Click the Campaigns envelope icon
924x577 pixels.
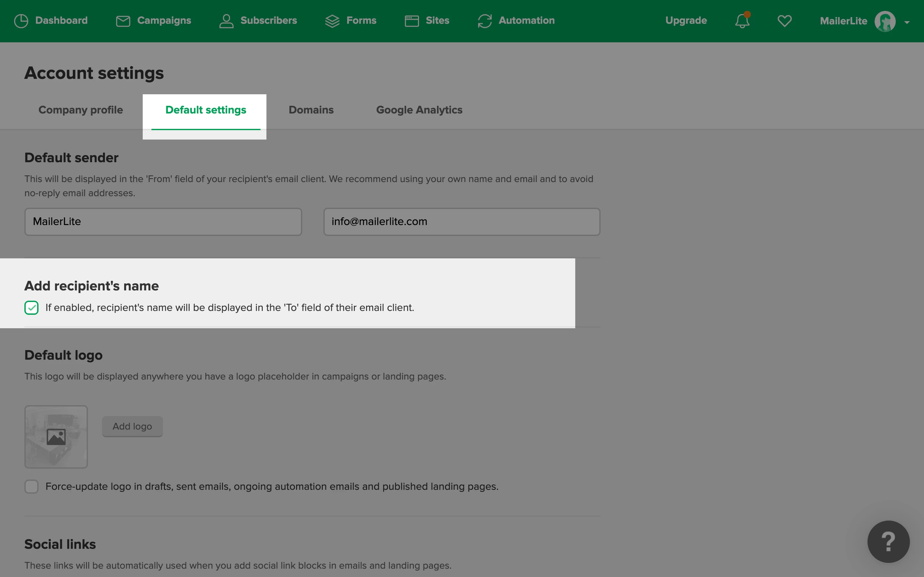click(x=123, y=21)
